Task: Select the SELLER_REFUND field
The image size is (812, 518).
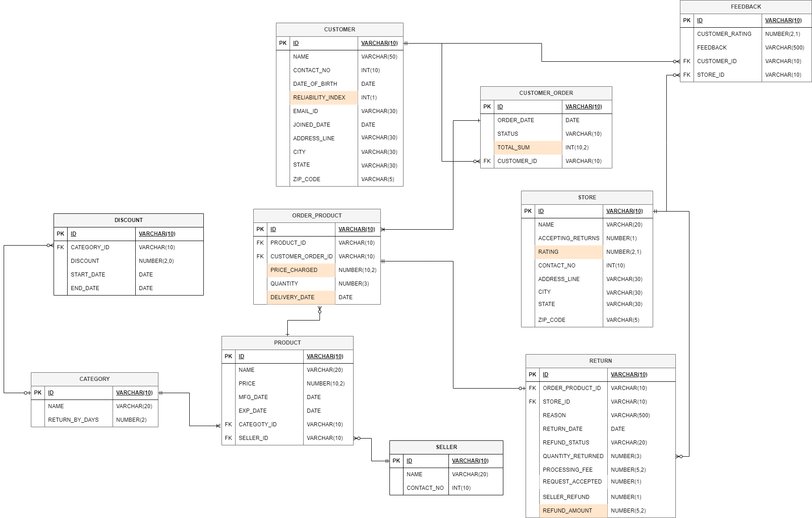Action: click(x=566, y=497)
